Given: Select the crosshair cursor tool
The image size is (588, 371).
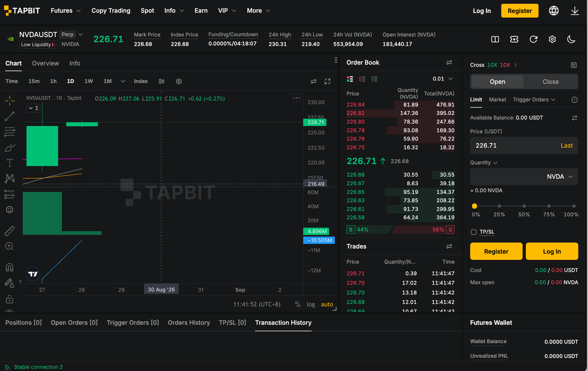Looking at the screenshot, I should (x=9, y=101).
